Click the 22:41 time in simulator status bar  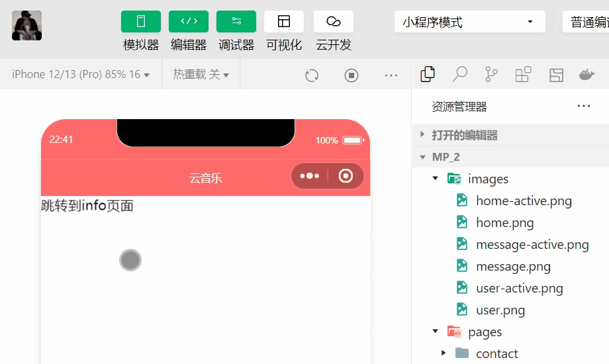(x=62, y=140)
